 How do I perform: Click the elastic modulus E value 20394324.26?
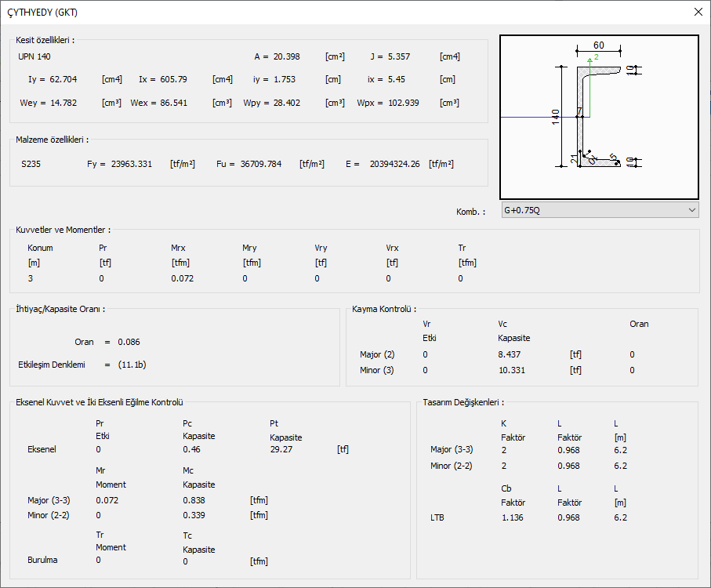pyautogui.click(x=394, y=164)
